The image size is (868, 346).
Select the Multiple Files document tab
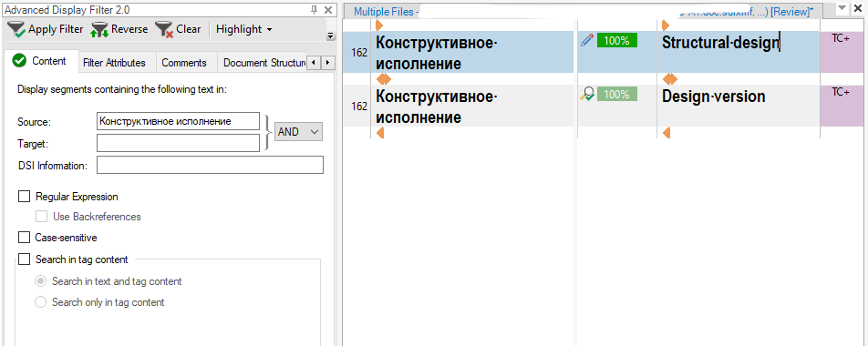click(x=583, y=12)
